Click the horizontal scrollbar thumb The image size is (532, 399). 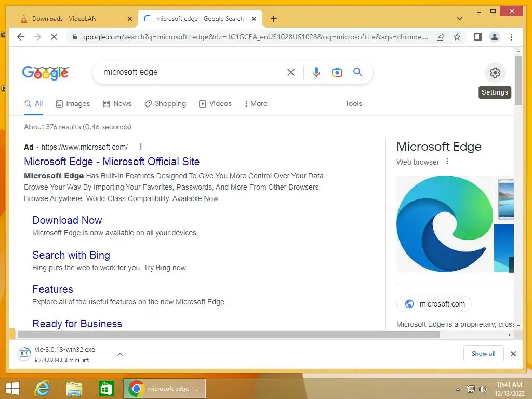point(229,335)
